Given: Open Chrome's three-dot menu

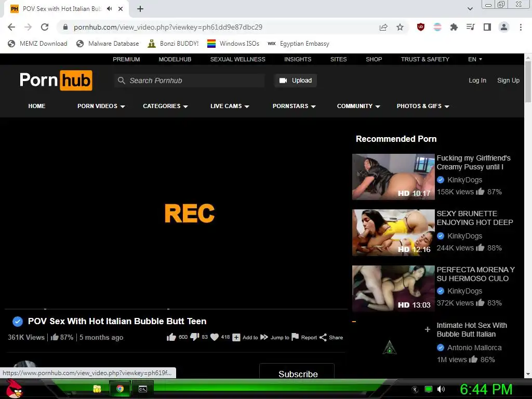Looking at the screenshot, I should coord(521,27).
